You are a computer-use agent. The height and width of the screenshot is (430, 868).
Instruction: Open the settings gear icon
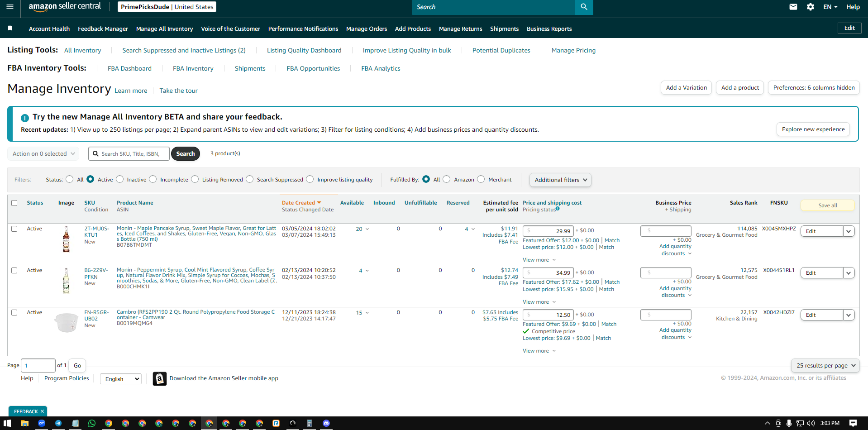click(811, 7)
